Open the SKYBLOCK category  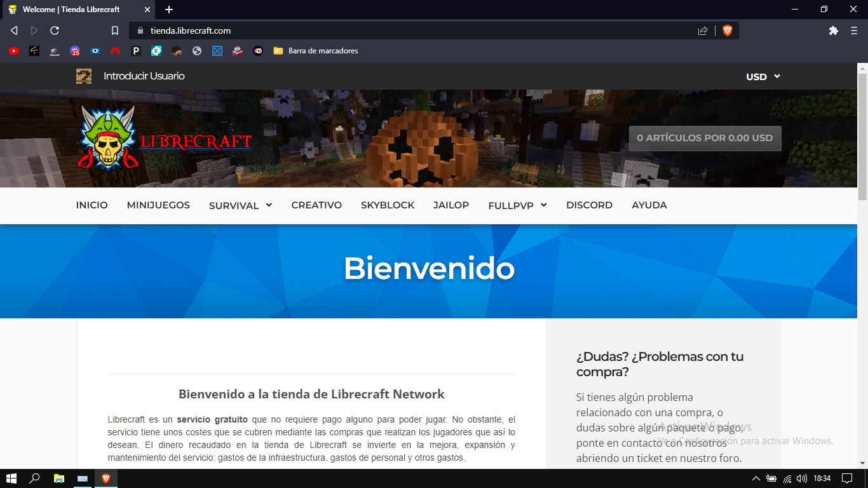pyautogui.click(x=388, y=205)
